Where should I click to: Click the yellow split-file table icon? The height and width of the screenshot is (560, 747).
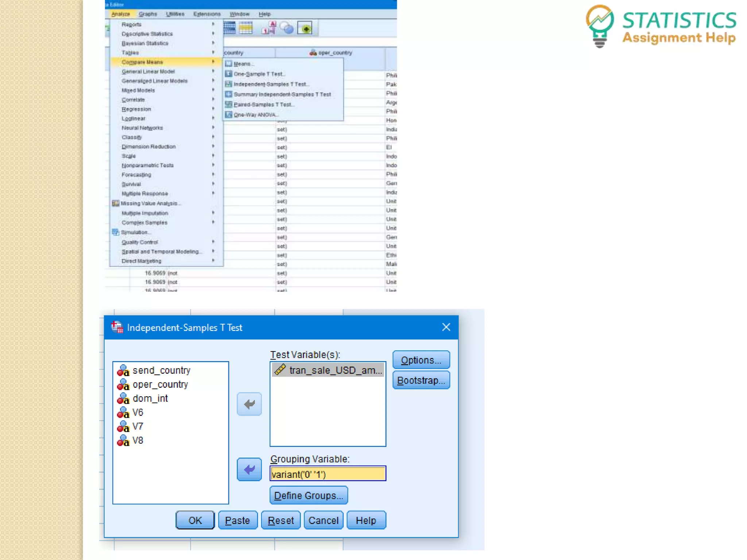[246, 28]
